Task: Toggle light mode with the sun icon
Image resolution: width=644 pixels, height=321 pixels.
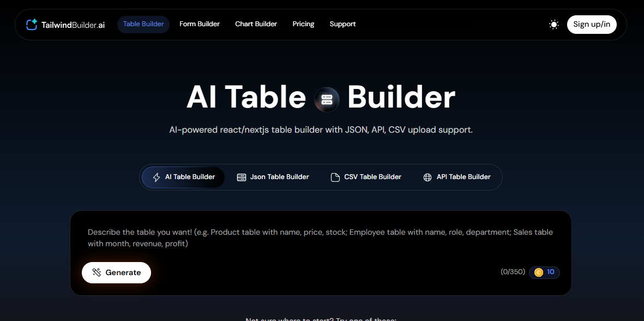Action: [x=554, y=25]
